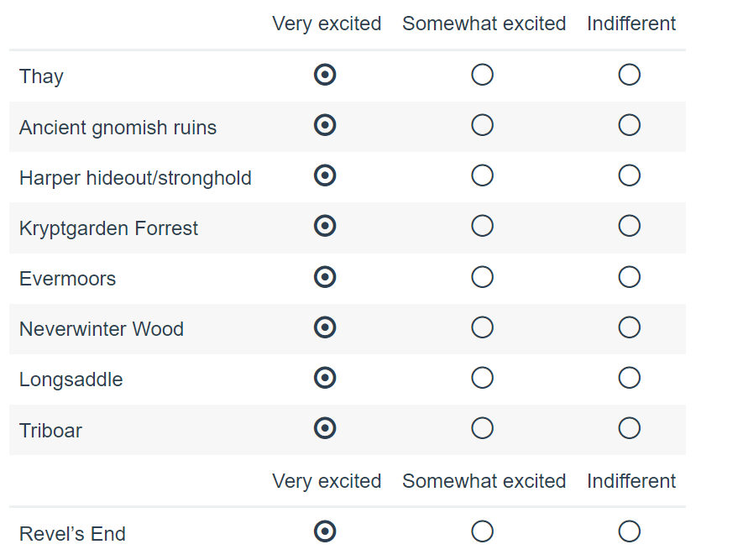Select Indifferent for Harper hideout/stronghold
748x560 pixels.
[629, 175]
